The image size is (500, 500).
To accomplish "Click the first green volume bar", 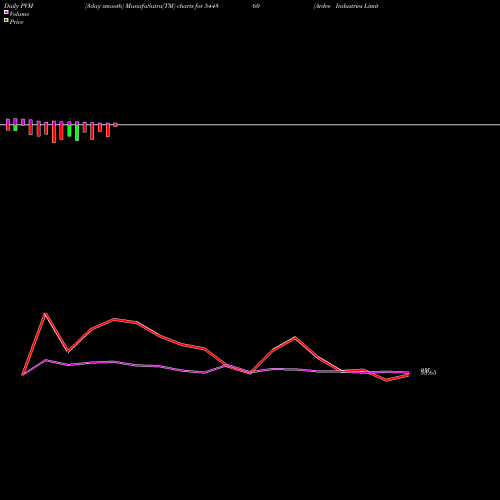I will click(15, 128).
